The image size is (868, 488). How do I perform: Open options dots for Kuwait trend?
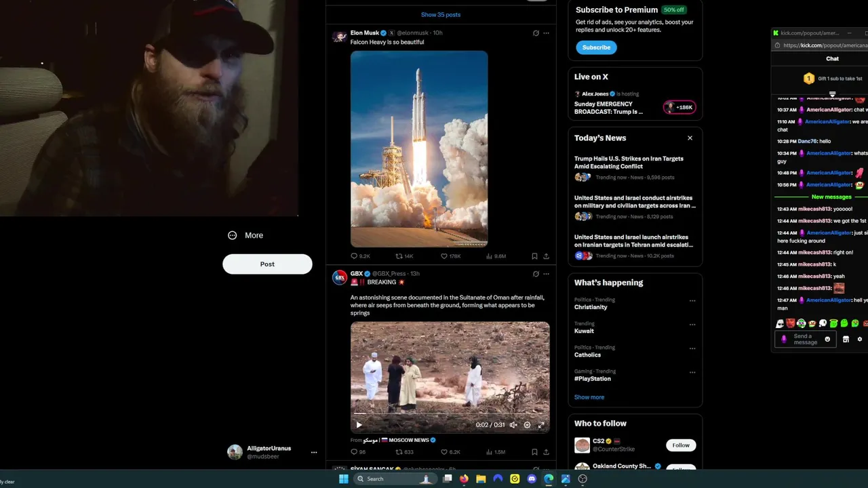692,325
